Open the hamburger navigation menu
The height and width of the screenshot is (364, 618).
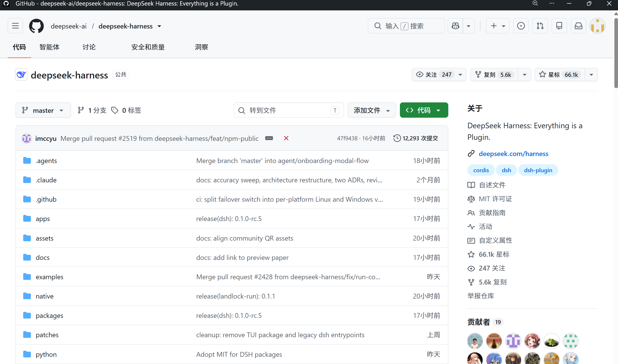click(x=15, y=26)
